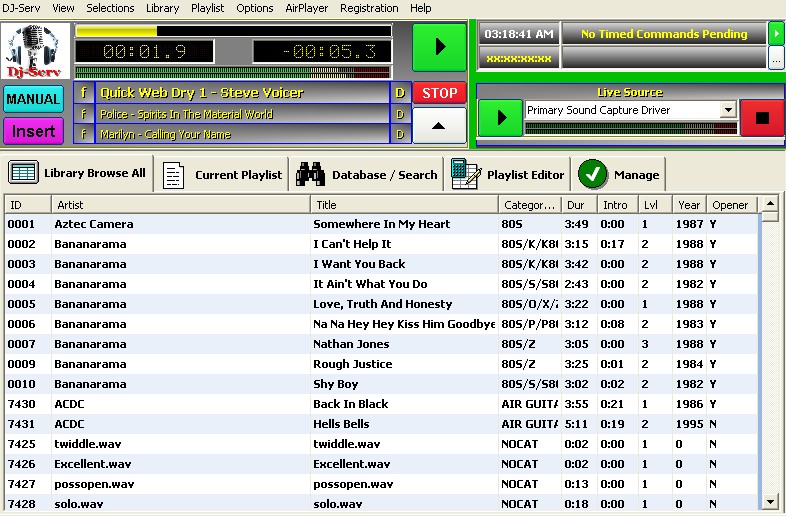This screenshot has height=516, width=786.
Task: Open the Primary Sound Capture Driver dropdown
Action: click(728, 110)
